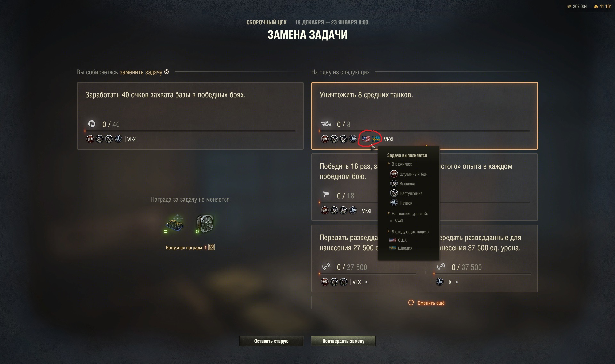Click the victory flag icon at 0/18
The width and height of the screenshot is (615, 364).
pos(326,195)
